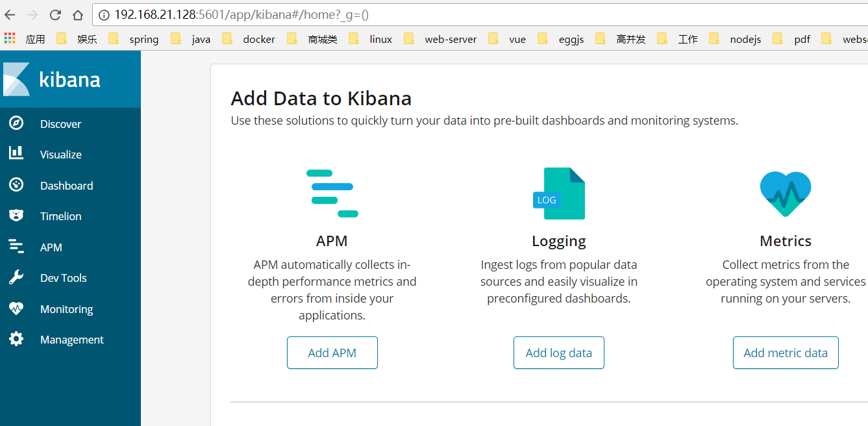
Task: Click the kibana wordmark text
Action: 70,80
